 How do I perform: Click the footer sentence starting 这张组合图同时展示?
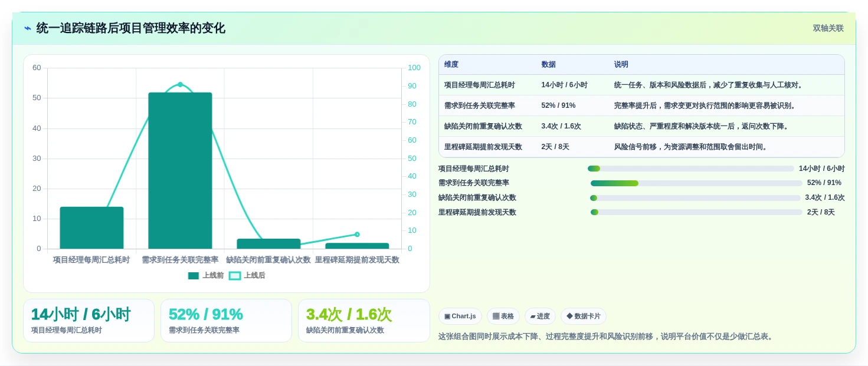(607, 337)
